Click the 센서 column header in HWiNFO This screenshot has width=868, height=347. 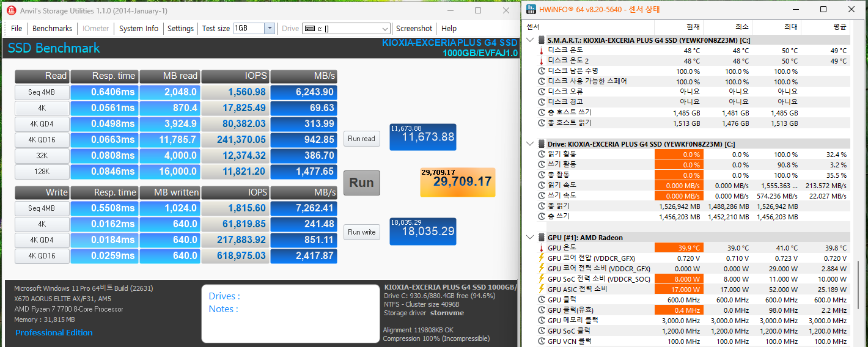(589, 27)
